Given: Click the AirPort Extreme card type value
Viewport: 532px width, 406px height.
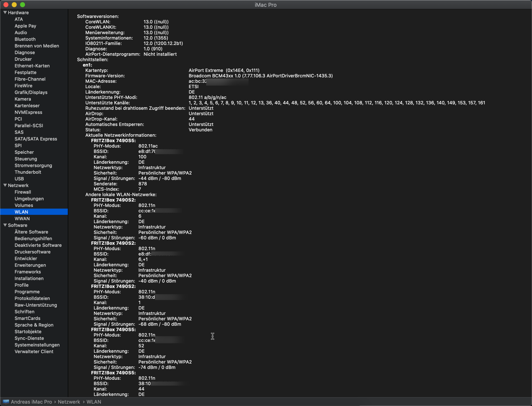Looking at the screenshot, I should 224,70.
